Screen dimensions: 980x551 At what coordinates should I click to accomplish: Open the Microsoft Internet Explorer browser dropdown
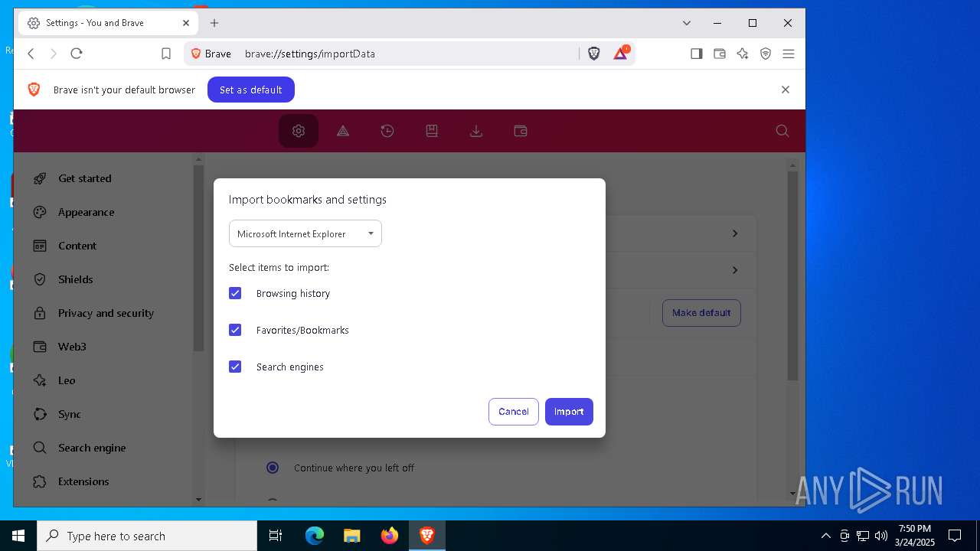pos(305,233)
